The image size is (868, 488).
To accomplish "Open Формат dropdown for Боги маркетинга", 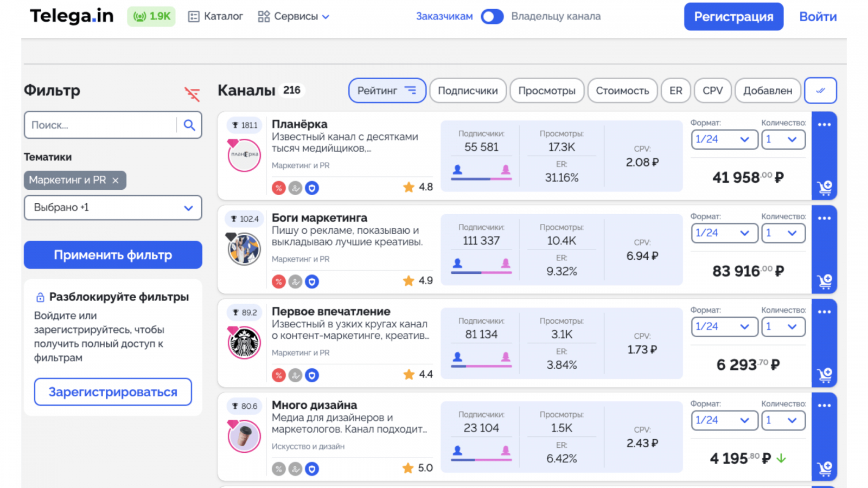I will 724,233.
